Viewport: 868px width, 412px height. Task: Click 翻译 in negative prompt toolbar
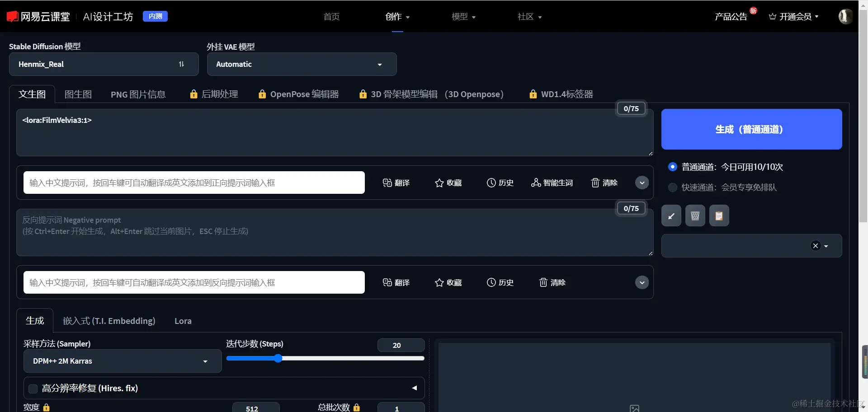(x=396, y=282)
